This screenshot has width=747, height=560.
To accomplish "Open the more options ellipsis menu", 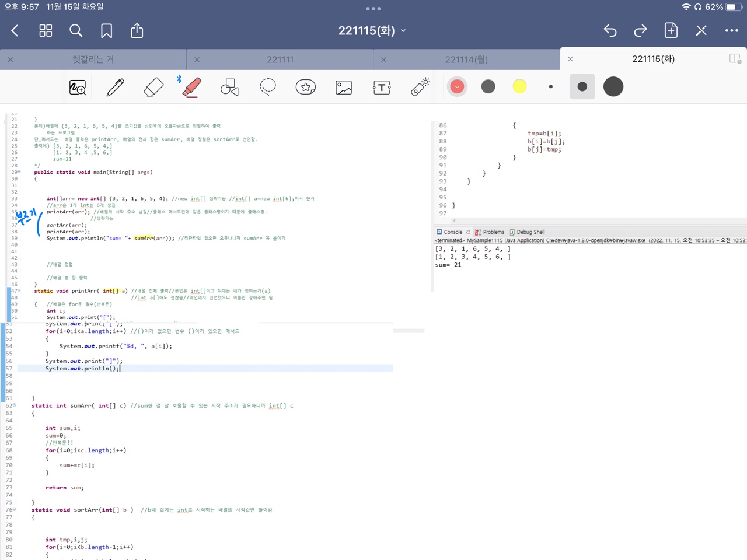I will point(732,31).
